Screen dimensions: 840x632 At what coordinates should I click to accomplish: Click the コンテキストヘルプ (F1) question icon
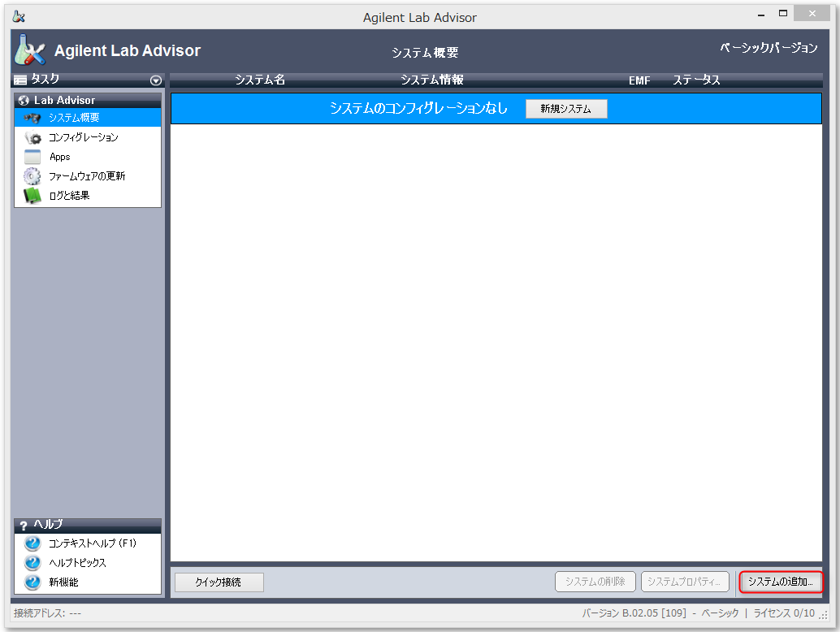pyautogui.click(x=32, y=543)
